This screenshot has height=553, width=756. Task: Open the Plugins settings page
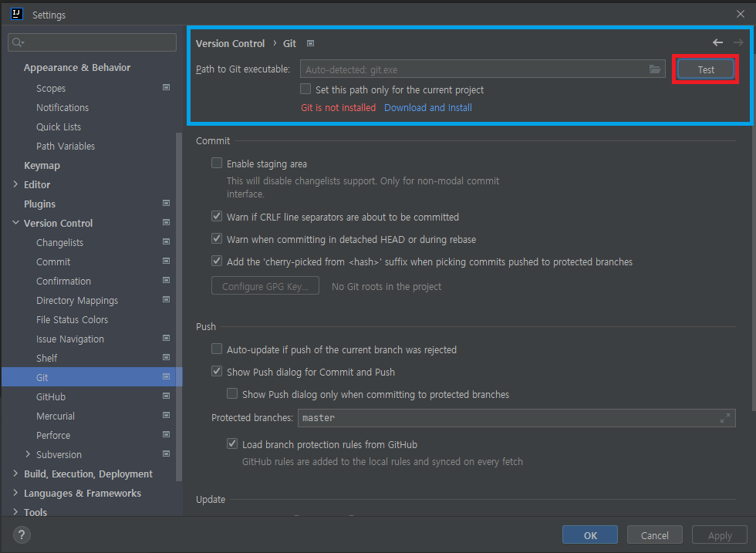tap(39, 204)
